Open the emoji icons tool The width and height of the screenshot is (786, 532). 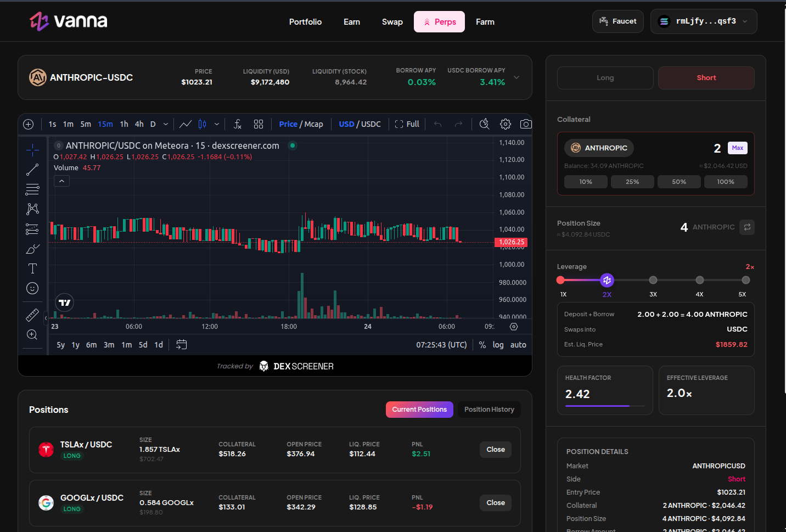pyautogui.click(x=32, y=288)
